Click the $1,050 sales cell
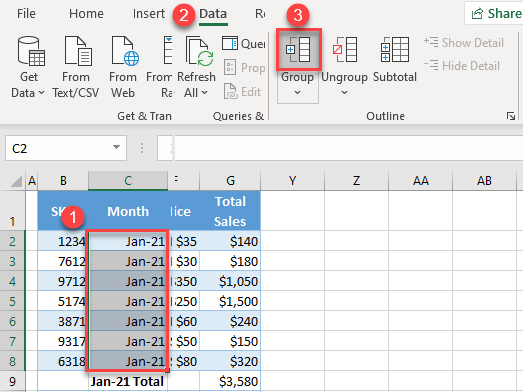The height and width of the screenshot is (392, 523). (230, 281)
